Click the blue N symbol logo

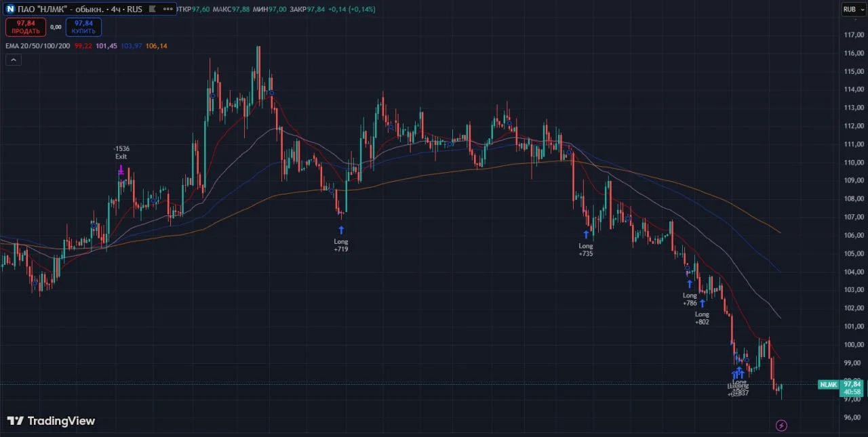tap(10, 9)
